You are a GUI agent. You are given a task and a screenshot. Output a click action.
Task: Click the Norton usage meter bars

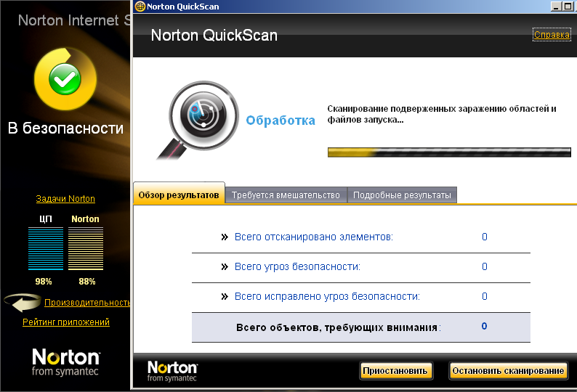click(x=86, y=248)
